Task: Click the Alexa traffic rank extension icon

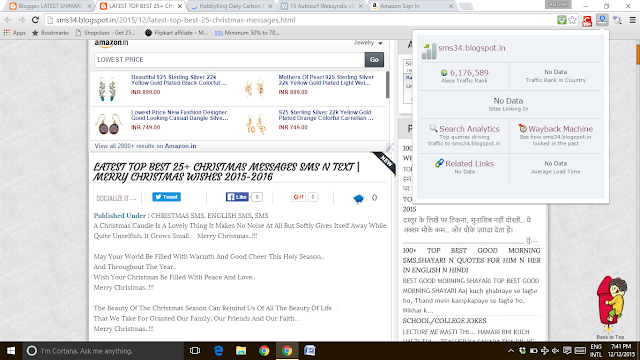Action: (x=602, y=20)
